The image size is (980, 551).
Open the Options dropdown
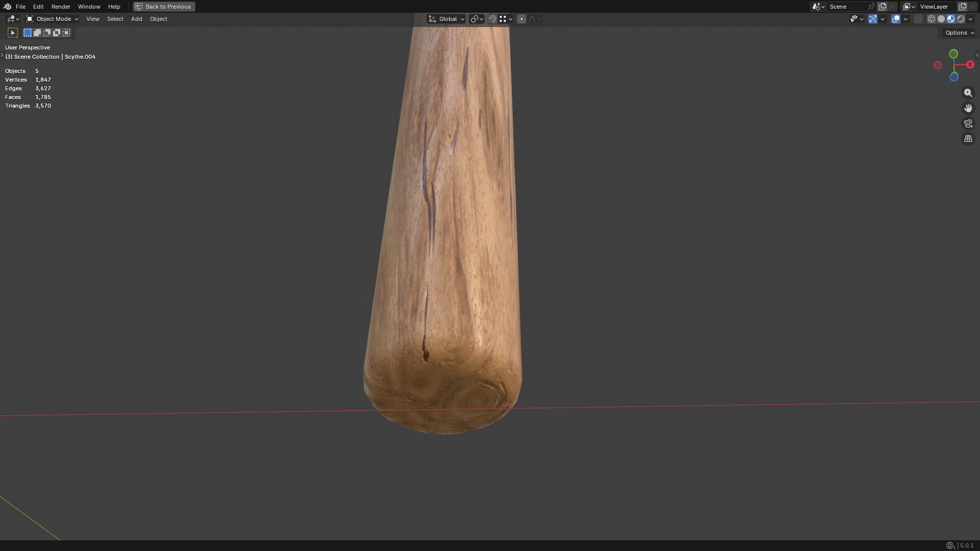point(959,33)
